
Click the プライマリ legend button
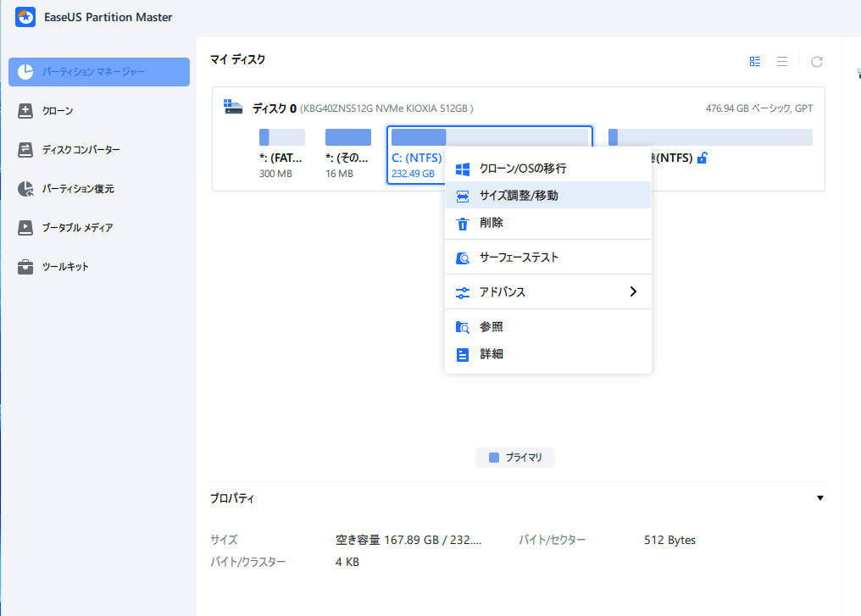pyautogui.click(x=514, y=457)
